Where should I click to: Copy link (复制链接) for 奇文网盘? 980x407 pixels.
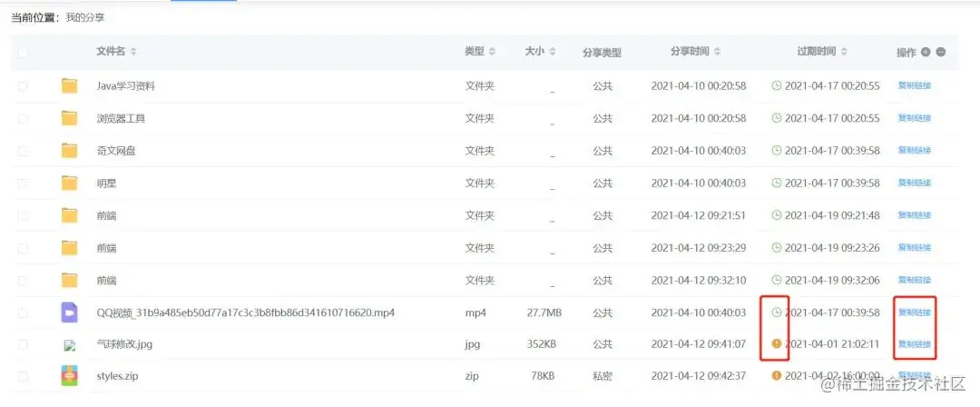point(915,150)
